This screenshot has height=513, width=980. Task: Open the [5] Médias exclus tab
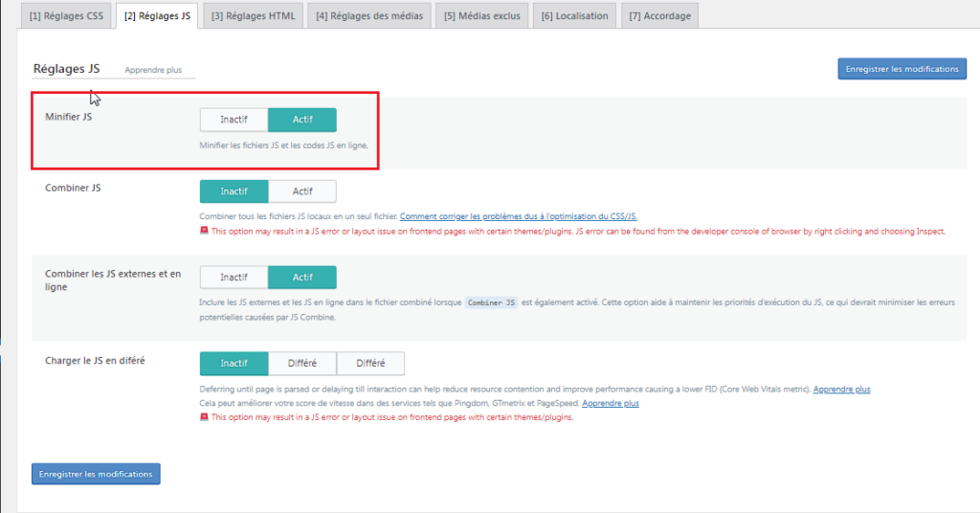click(482, 15)
